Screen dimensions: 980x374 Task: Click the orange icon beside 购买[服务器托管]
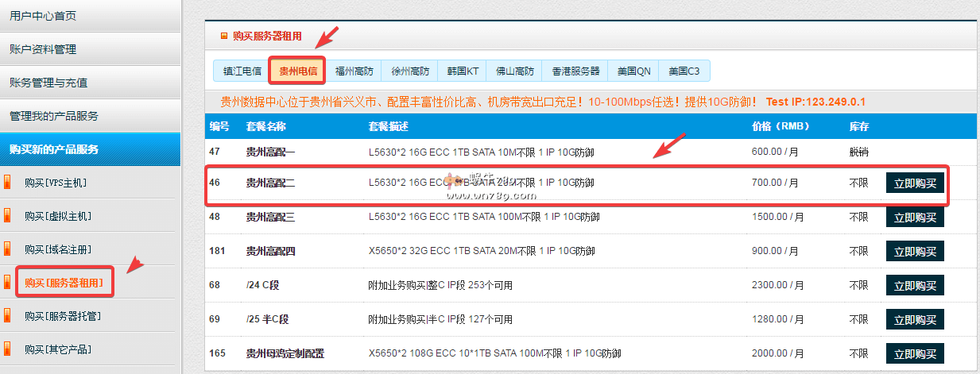coord(8,316)
